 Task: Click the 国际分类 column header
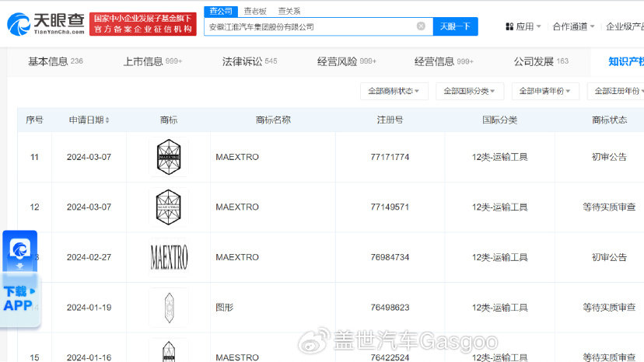(x=499, y=120)
